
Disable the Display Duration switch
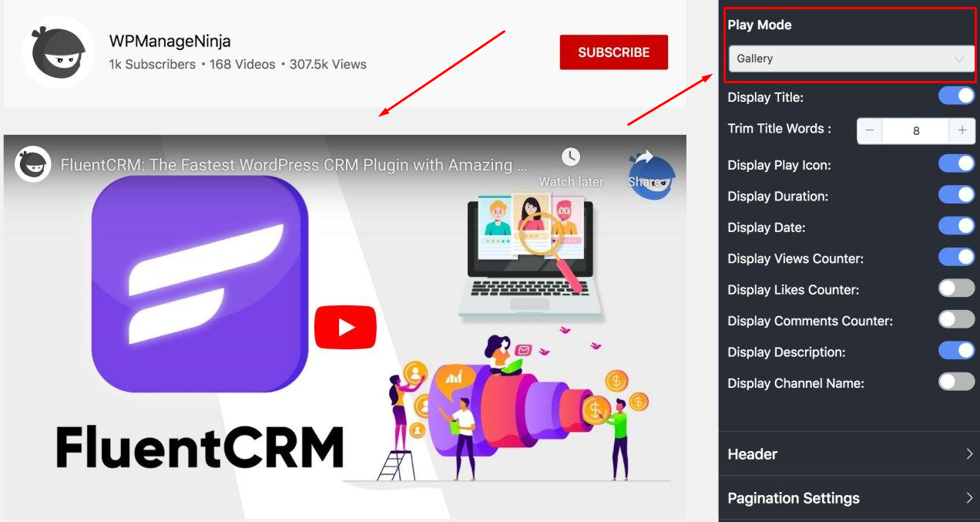click(956, 195)
